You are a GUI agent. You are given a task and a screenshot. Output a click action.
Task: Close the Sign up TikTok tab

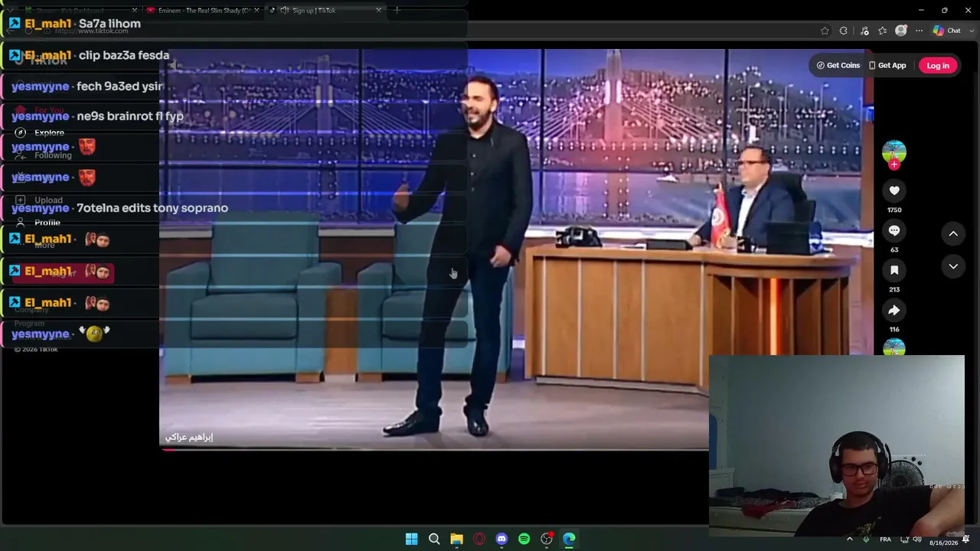coord(378,11)
